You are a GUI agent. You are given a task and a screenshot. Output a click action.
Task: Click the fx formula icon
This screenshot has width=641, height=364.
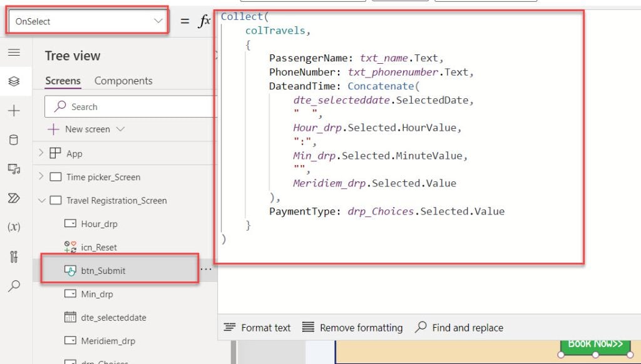(204, 21)
